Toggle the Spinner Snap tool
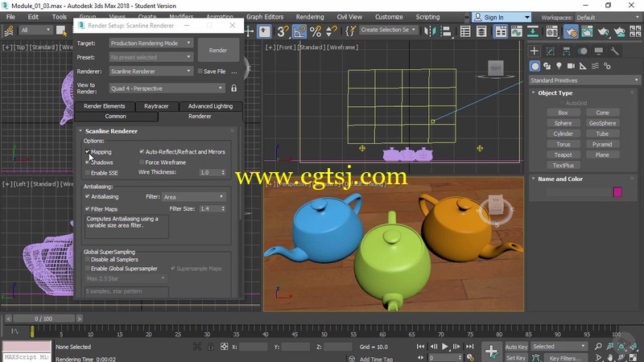The height and width of the screenshot is (362, 644). 331,31
